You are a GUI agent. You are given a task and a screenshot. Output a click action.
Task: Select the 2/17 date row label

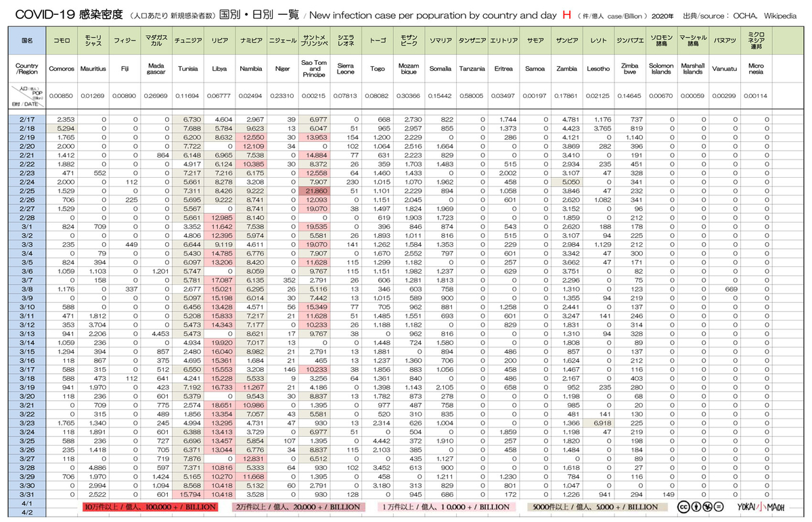(x=28, y=119)
